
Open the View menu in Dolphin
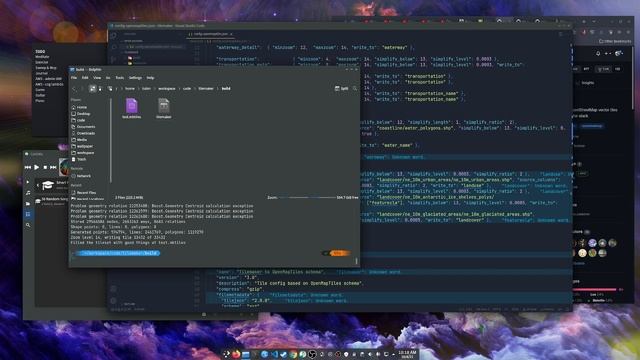point(97,78)
